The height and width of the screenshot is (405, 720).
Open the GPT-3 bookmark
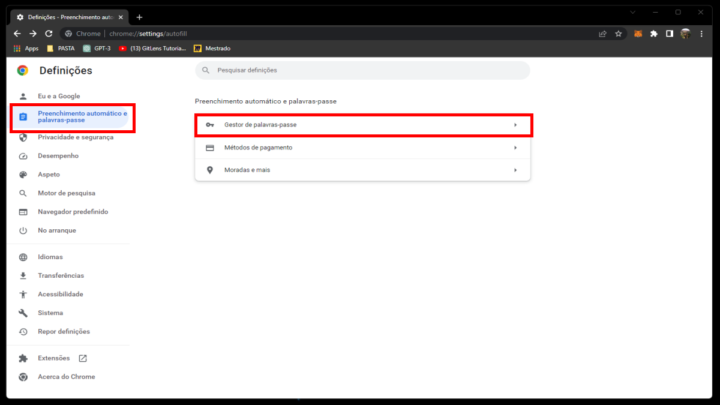click(97, 48)
